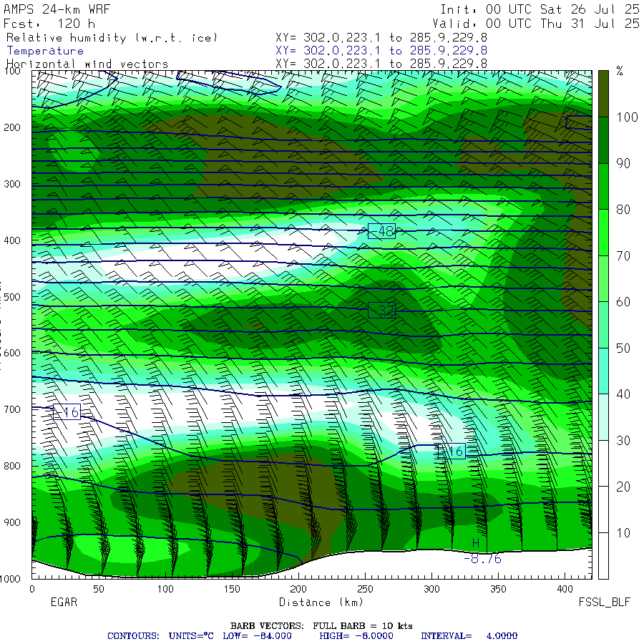This screenshot has width=644, height=644.
Task: Click the '20' colorbar label
Action: 623,487
